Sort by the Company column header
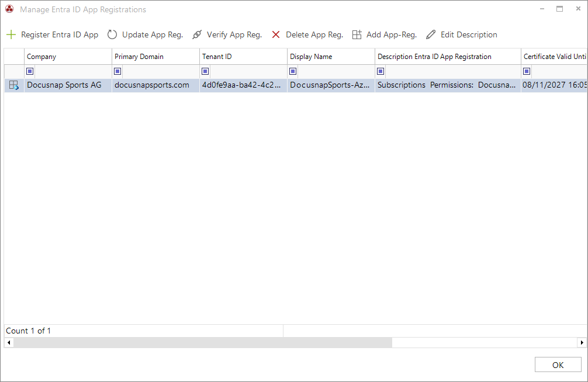The image size is (588, 382). 68,57
